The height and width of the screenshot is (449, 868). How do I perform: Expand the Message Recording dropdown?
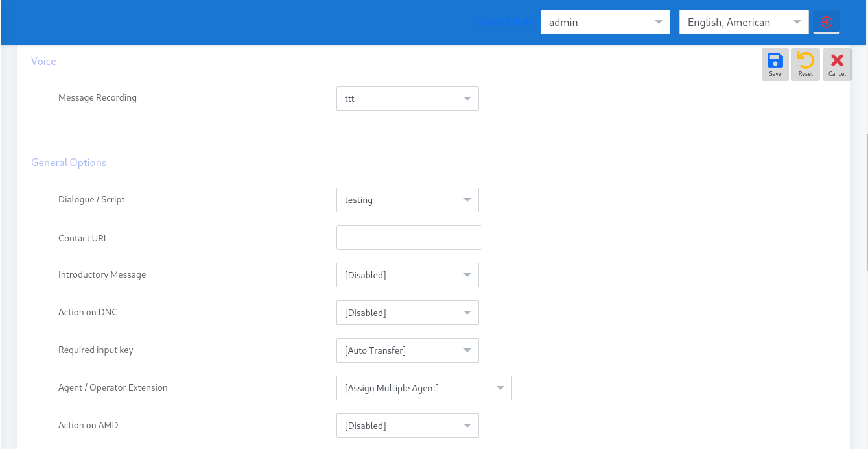tap(407, 99)
